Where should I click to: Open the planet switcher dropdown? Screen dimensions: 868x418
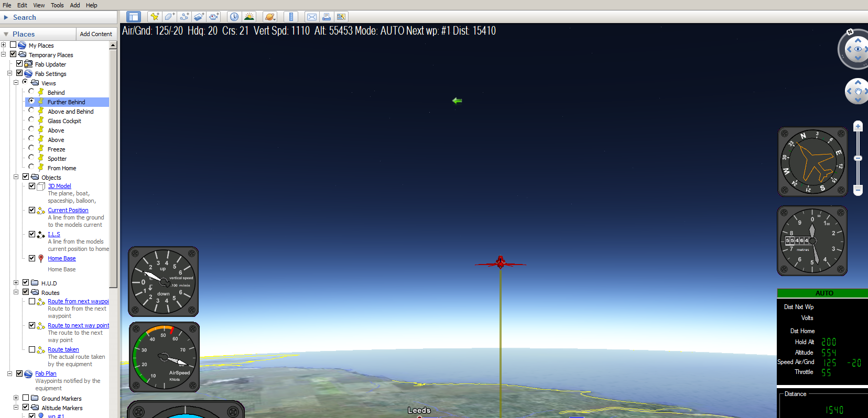pos(270,17)
